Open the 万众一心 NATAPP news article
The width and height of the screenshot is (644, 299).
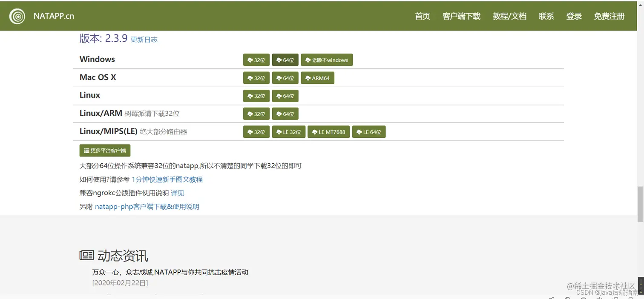(x=170, y=272)
